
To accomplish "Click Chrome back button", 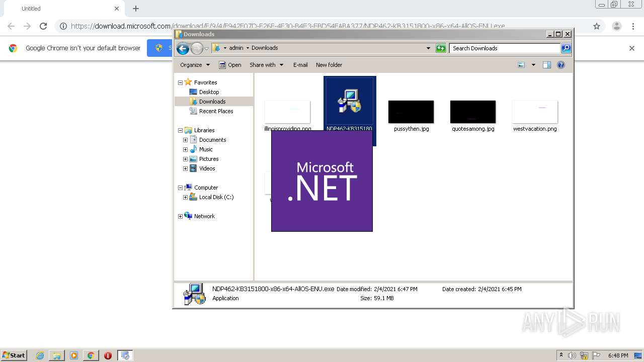I will point(11,26).
